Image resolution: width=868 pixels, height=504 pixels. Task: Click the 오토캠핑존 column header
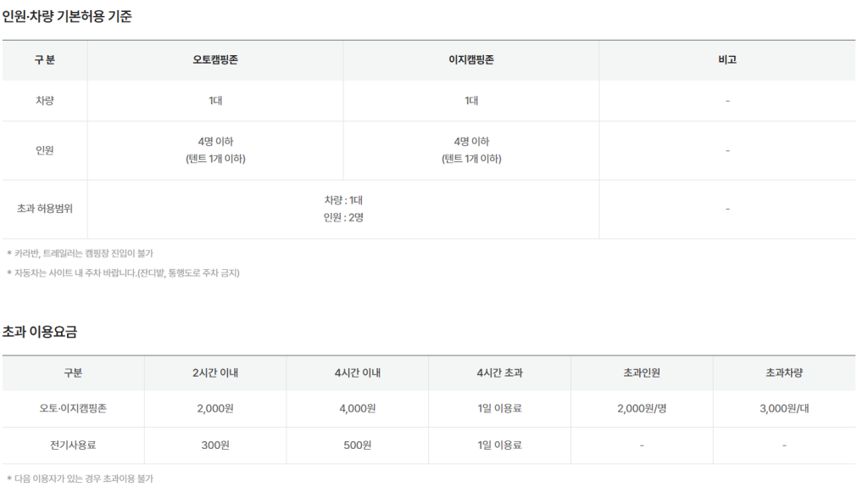(x=215, y=59)
